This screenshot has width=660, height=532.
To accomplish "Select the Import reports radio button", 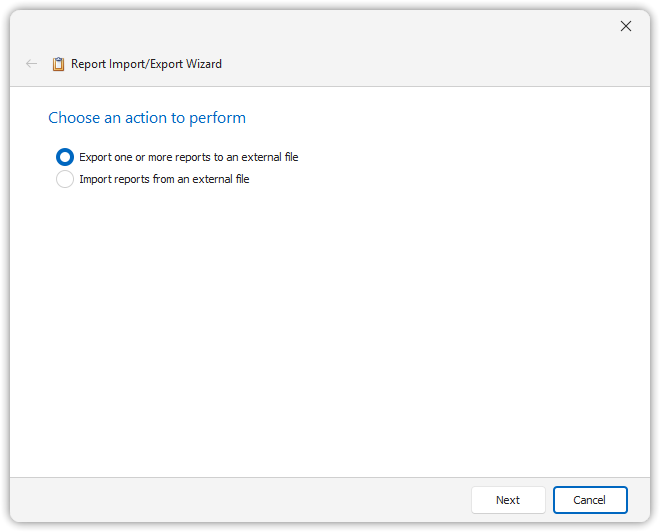I will (65, 180).
